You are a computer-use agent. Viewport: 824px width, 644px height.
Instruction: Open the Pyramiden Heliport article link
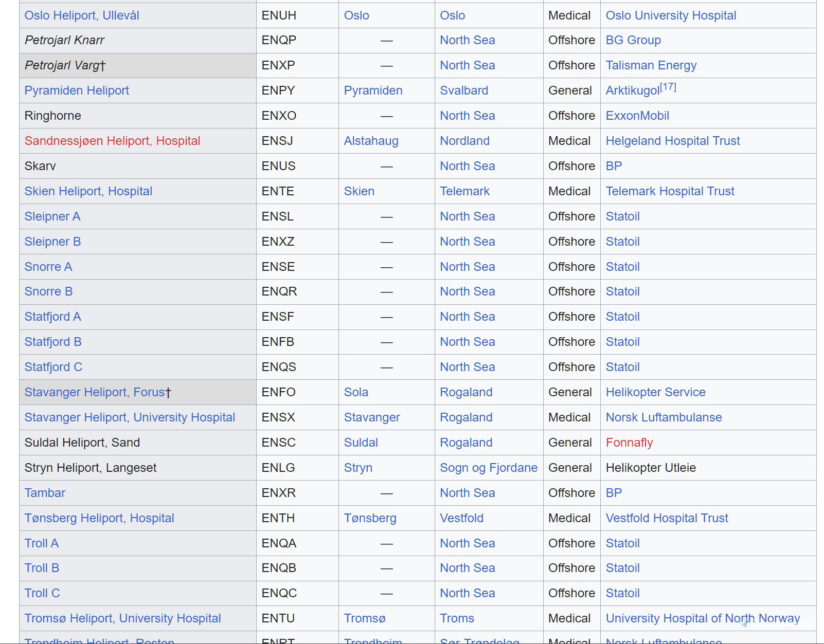pos(77,90)
